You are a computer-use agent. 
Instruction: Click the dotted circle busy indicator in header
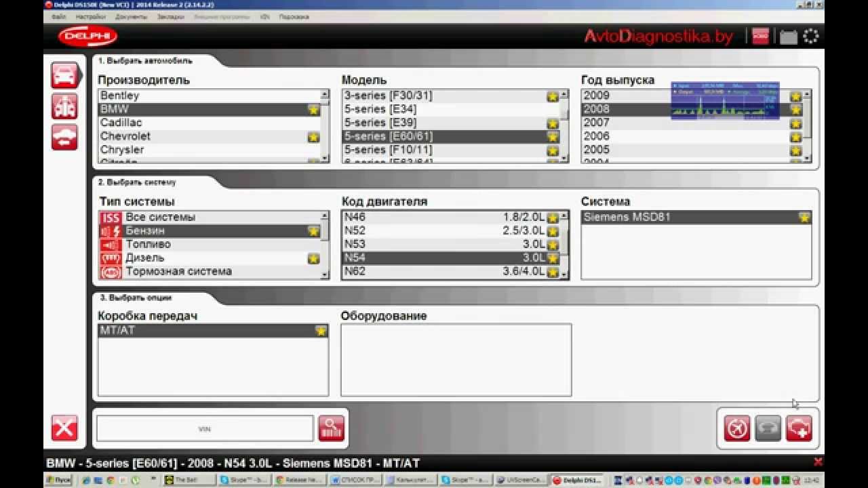click(x=811, y=37)
